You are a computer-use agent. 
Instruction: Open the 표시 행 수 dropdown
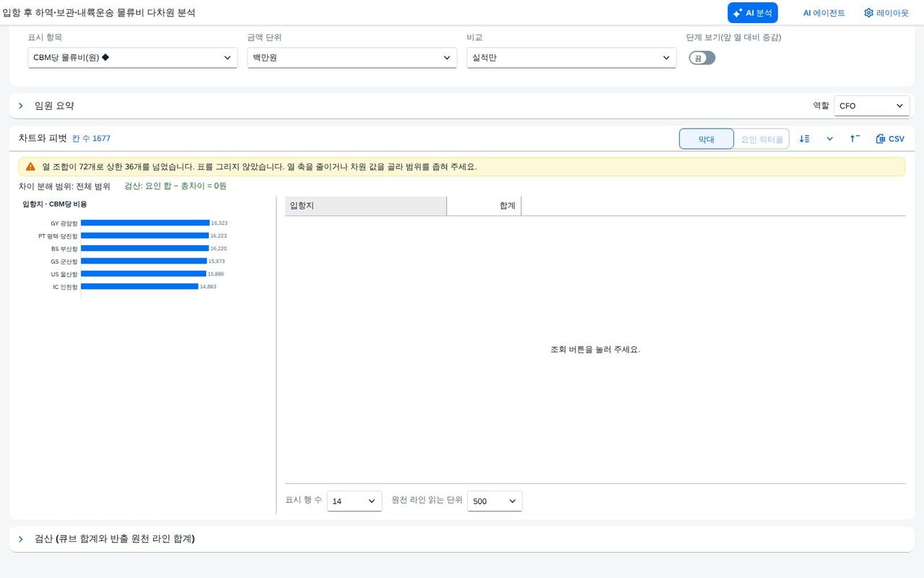pyautogui.click(x=354, y=501)
